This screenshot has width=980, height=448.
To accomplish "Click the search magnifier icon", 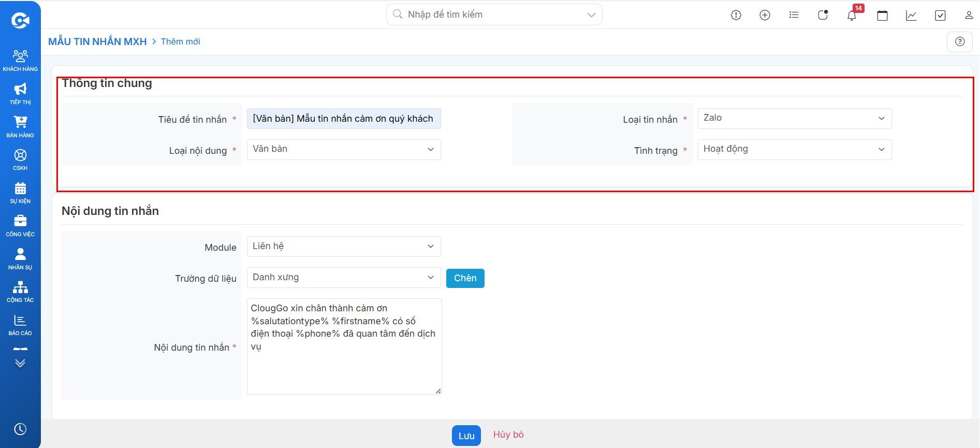I will pyautogui.click(x=398, y=14).
